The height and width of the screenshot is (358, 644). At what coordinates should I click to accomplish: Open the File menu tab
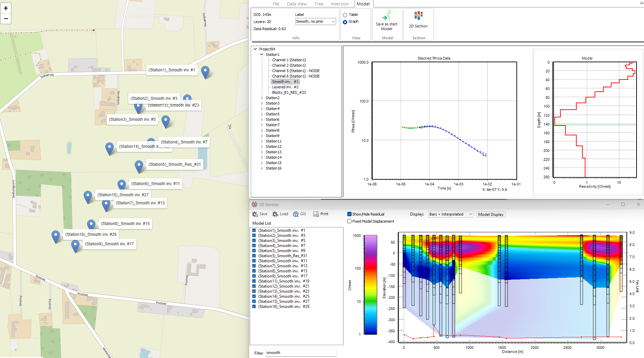[276, 4]
